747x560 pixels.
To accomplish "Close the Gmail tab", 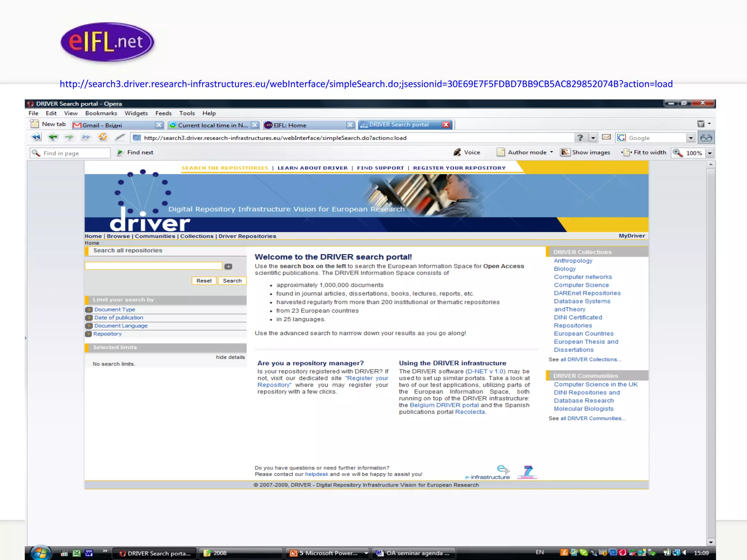I will (159, 125).
